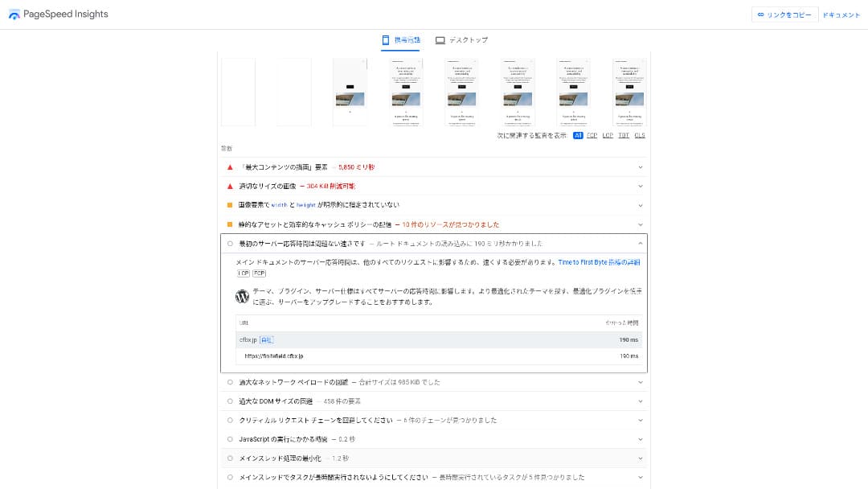Select the All audit filter
The image size is (868, 489).
pyautogui.click(x=578, y=136)
